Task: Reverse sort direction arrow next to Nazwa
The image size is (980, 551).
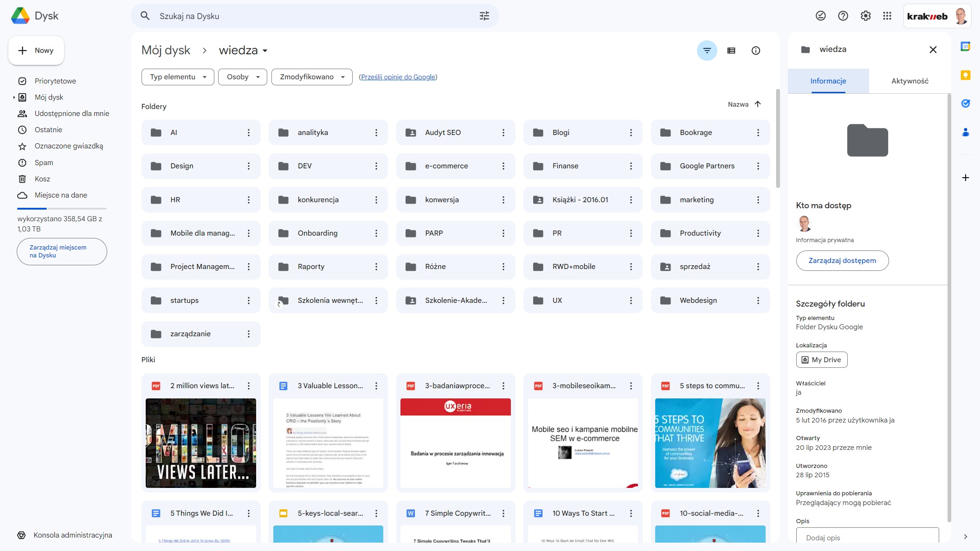Action: tap(758, 104)
